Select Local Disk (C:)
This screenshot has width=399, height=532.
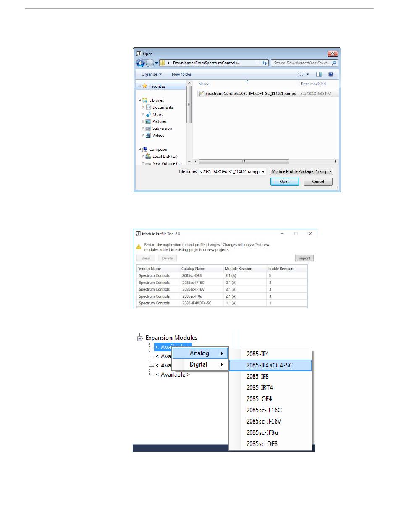tap(165, 156)
